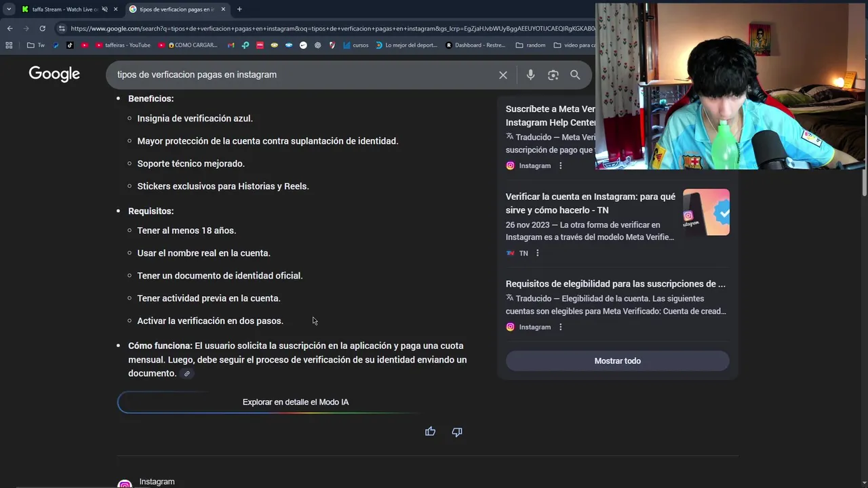Start voice search with the microphone icon

pos(531,75)
